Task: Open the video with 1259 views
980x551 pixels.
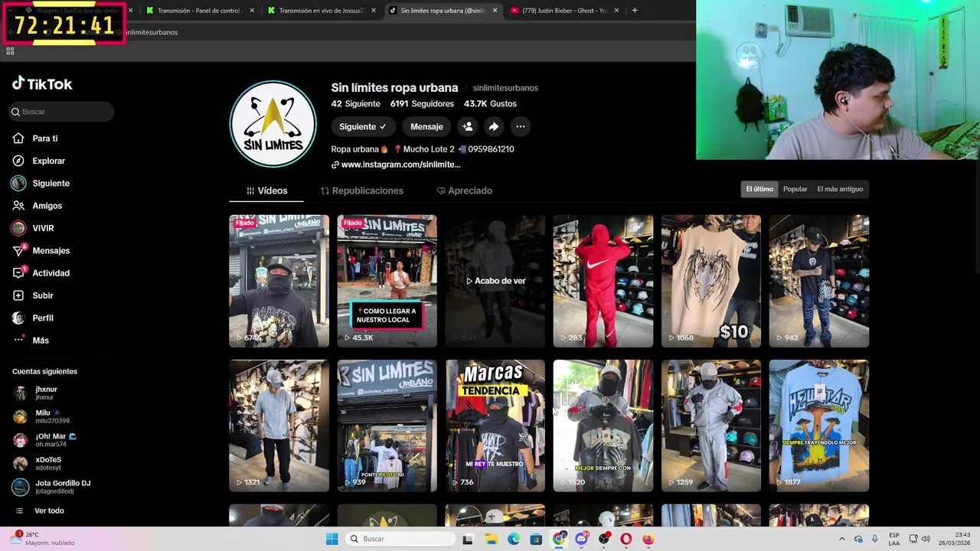Action: coord(711,425)
